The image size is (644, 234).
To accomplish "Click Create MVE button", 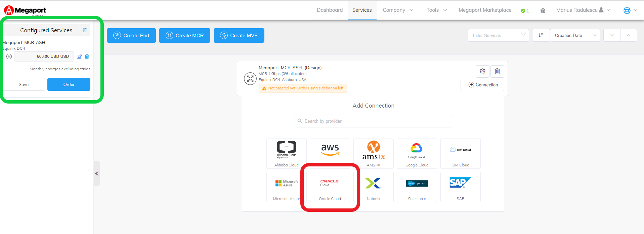I will point(239,35).
